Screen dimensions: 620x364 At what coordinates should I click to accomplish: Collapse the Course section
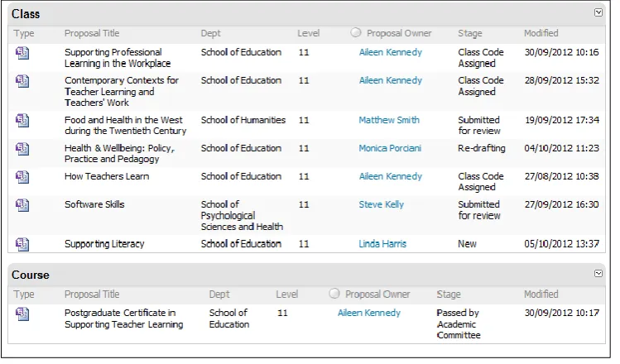(x=598, y=274)
